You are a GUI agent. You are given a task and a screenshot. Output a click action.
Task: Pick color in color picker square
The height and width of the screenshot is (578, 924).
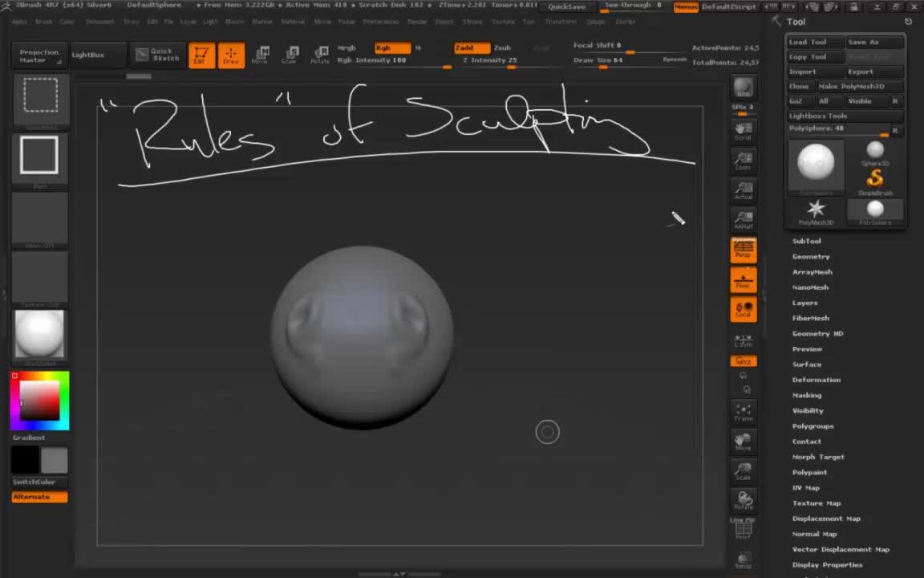coord(39,401)
